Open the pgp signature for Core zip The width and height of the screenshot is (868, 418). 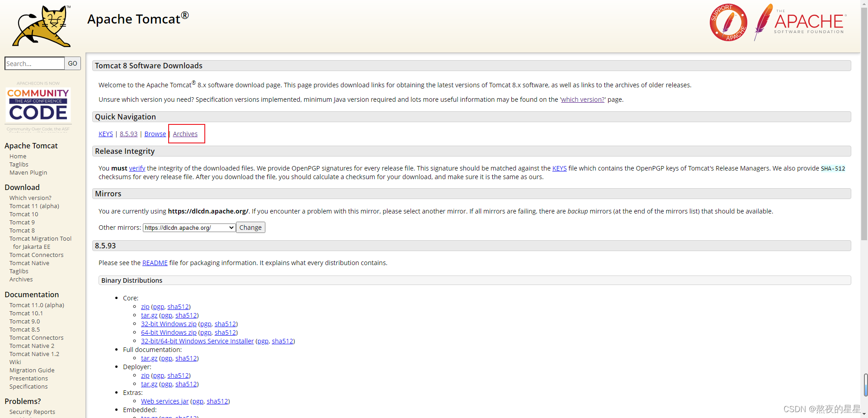click(158, 307)
